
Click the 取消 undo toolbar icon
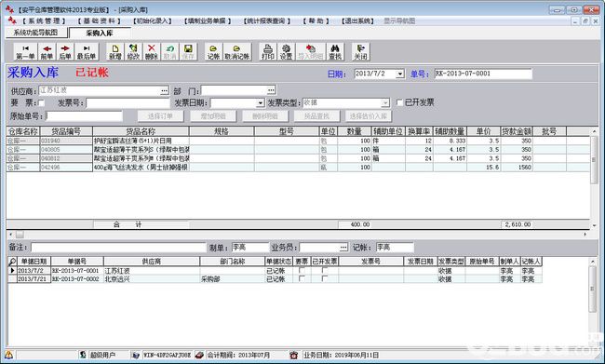[169, 52]
